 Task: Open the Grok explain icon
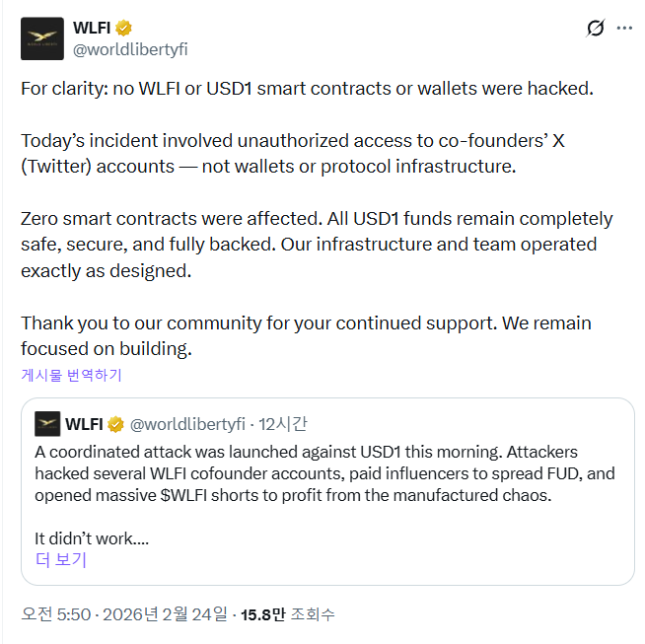tap(595, 28)
